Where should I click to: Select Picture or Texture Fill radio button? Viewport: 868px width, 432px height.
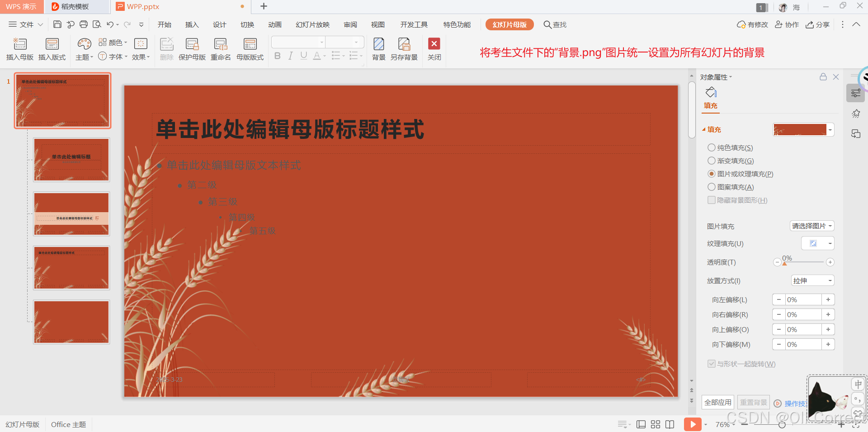tap(712, 174)
